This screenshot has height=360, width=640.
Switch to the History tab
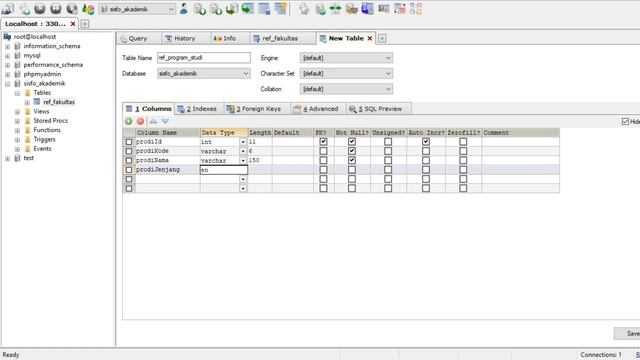(x=184, y=38)
